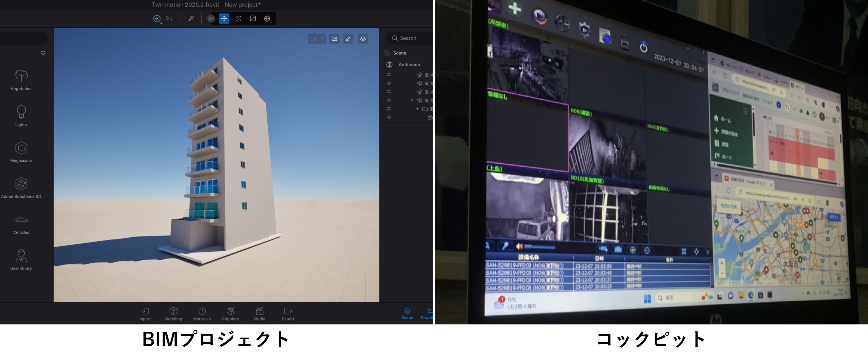Select the Move (translate) gizmo tool

(224, 18)
